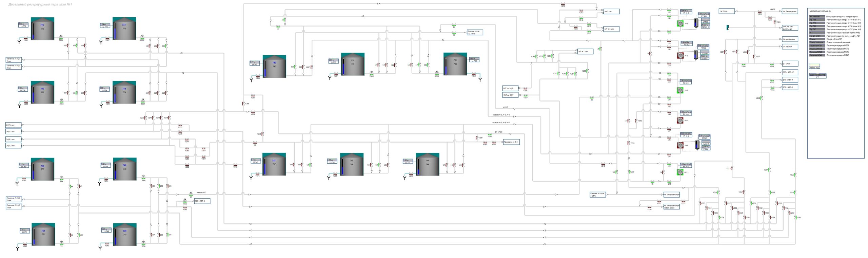Click "Ж/Т от 24/7" source box
Viewport: 868px width, 258px height.
[510, 88]
